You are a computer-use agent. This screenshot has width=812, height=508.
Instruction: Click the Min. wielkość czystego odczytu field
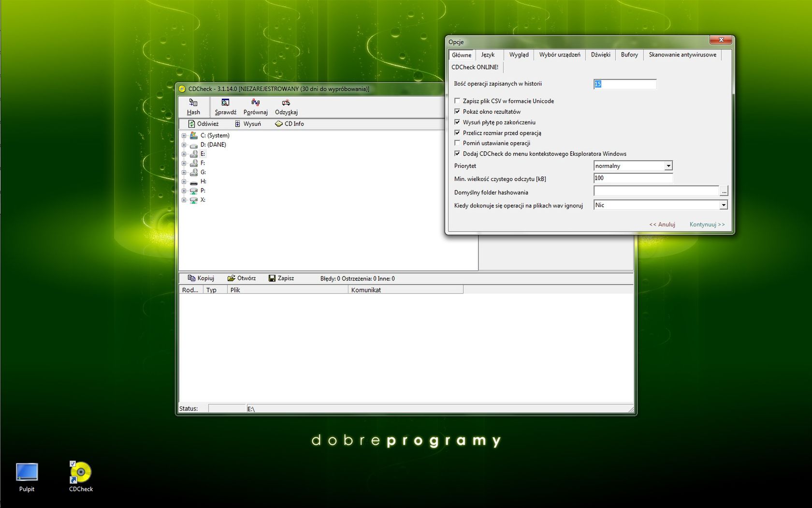coord(633,178)
